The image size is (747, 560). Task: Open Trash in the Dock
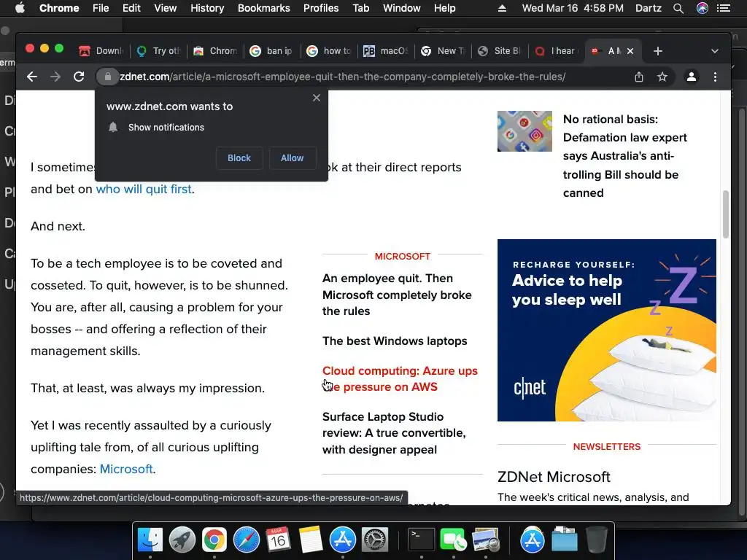coord(597,540)
